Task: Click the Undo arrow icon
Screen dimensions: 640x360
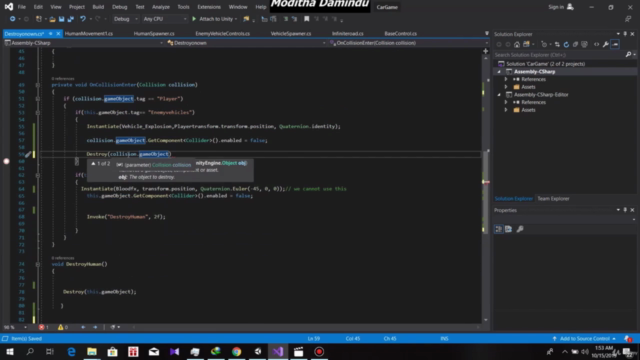Action: [83, 19]
